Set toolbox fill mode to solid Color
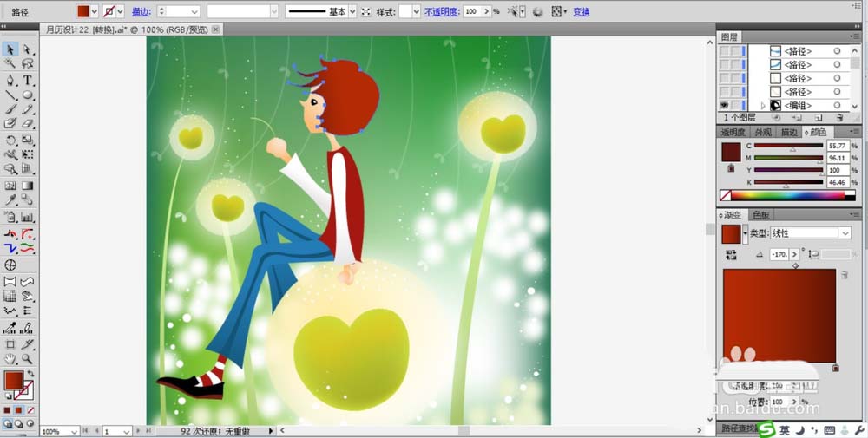This screenshot has height=438, width=868. click(7, 410)
